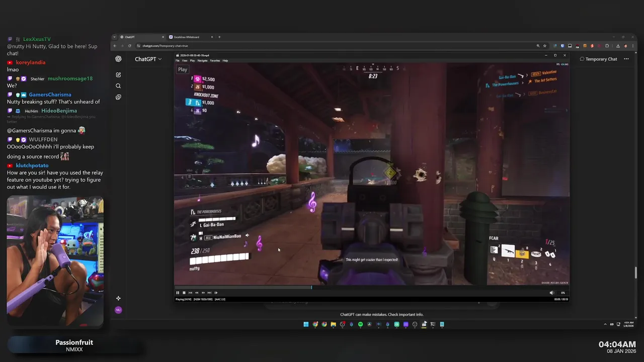This screenshot has width=644, height=362.
Task: Reload the ChatGPT page
Action: [x=130, y=46]
